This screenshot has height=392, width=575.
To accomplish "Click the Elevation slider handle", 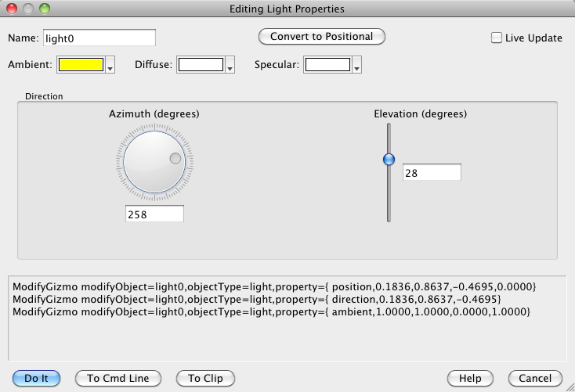I will (389, 160).
